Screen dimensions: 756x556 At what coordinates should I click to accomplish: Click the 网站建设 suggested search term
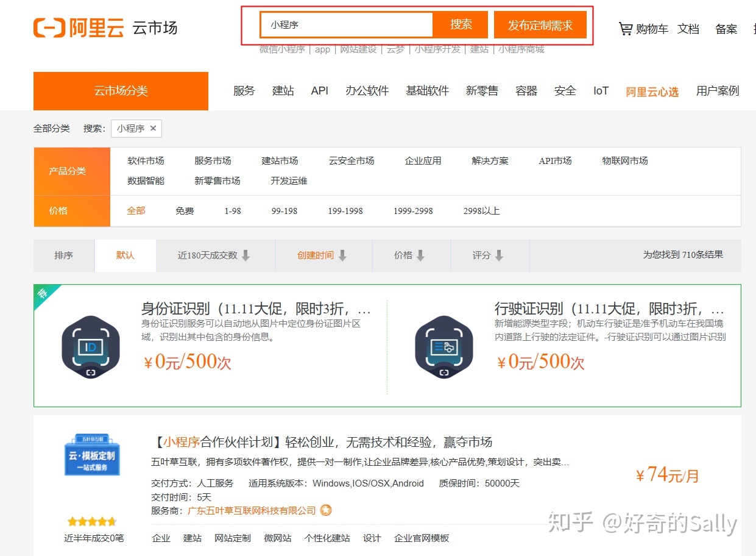[358, 49]
